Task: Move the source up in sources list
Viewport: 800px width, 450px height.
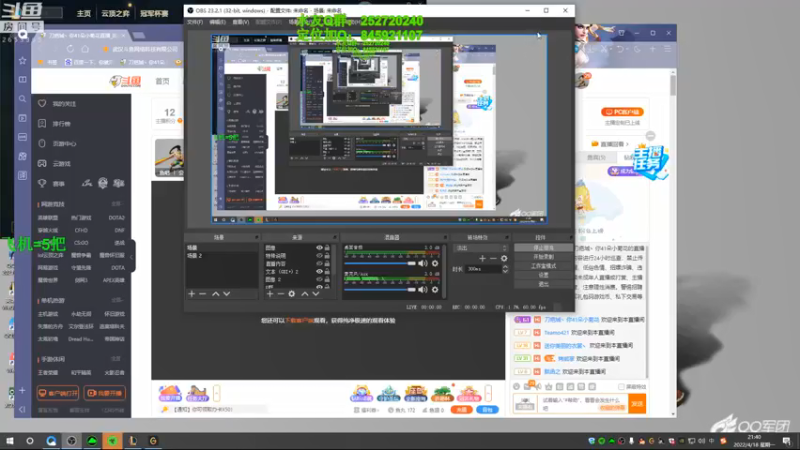Action: [x=305, y=294]
